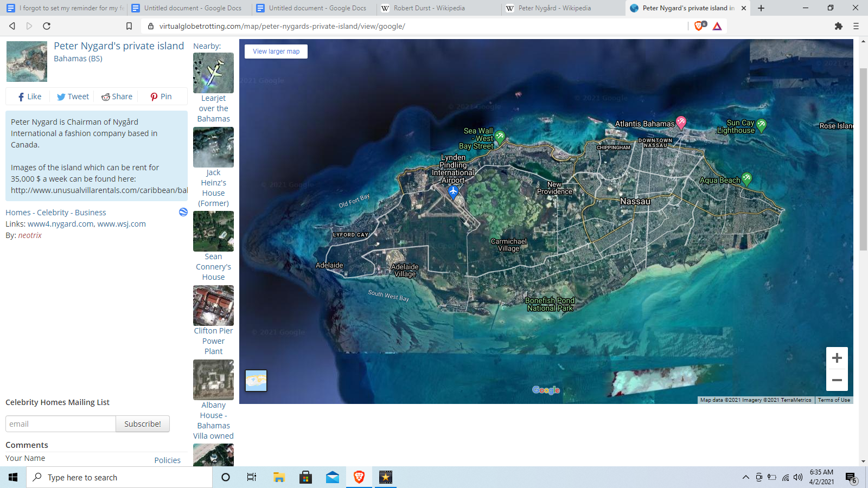Go back using browser back arrow
Screen dimensions: 868x488
tap(12, 26)
